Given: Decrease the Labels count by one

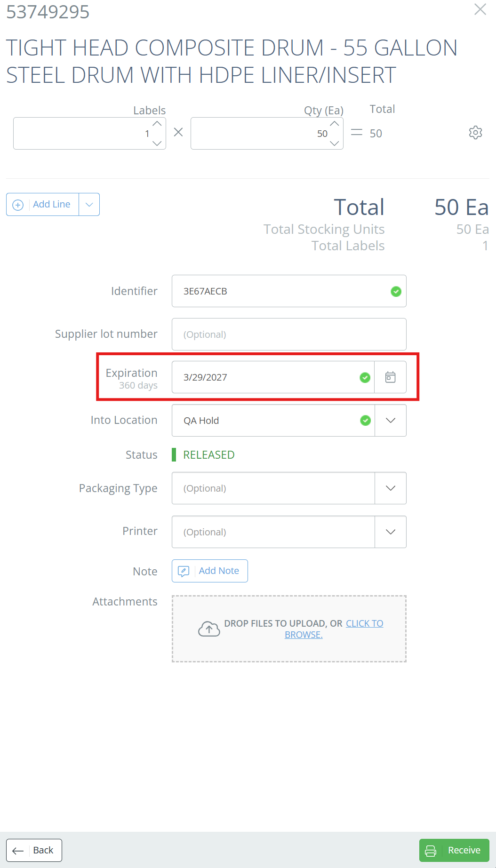Looking at the screenshot, I should coord(157,143).
